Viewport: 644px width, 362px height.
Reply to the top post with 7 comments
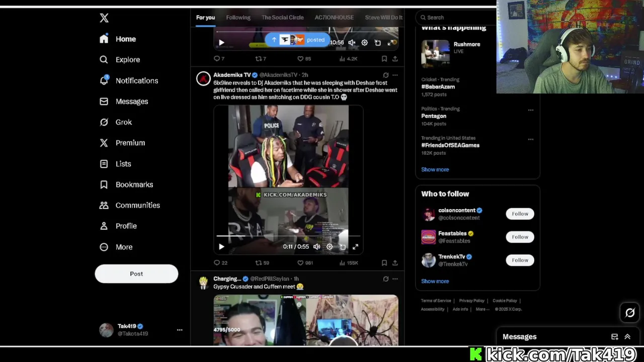click(219, 59)
